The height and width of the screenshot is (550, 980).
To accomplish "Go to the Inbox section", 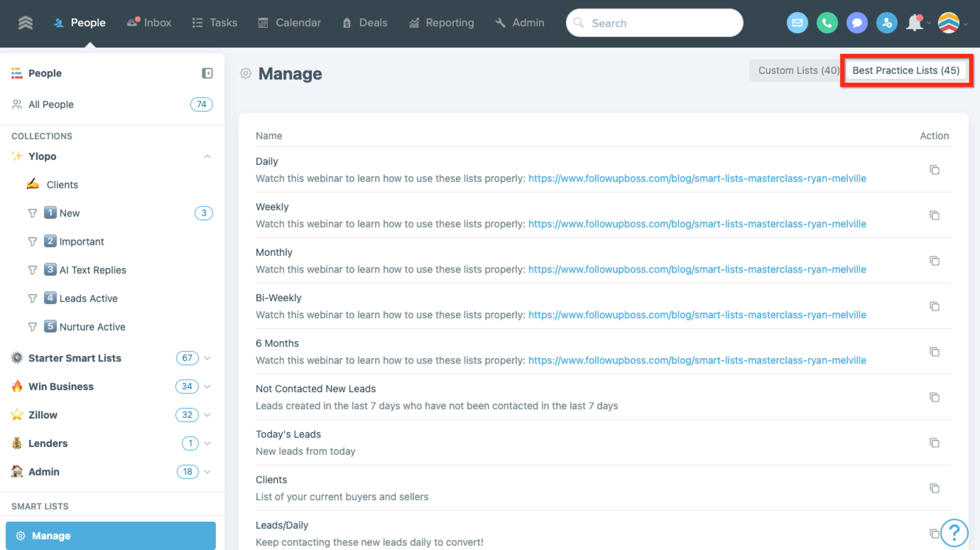I will pos(149,23).
